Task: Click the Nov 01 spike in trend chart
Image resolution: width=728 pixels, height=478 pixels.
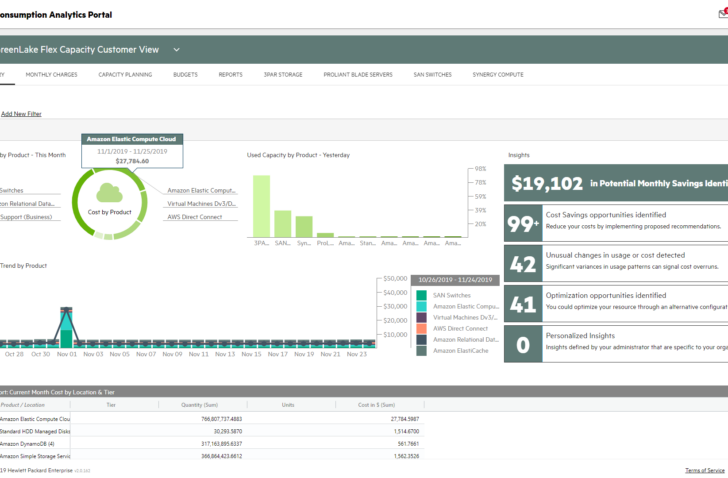Action: click(66, 327)
